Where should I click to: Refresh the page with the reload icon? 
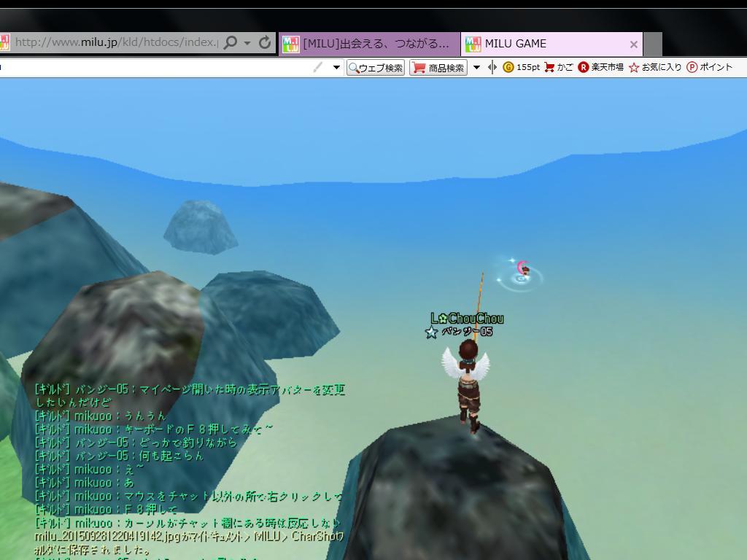265,43
